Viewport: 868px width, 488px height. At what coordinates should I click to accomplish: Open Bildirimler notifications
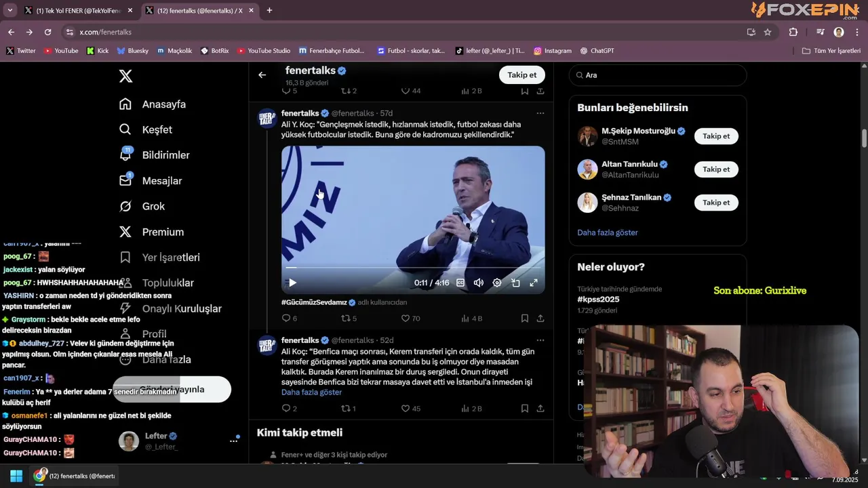click(155, 155)
